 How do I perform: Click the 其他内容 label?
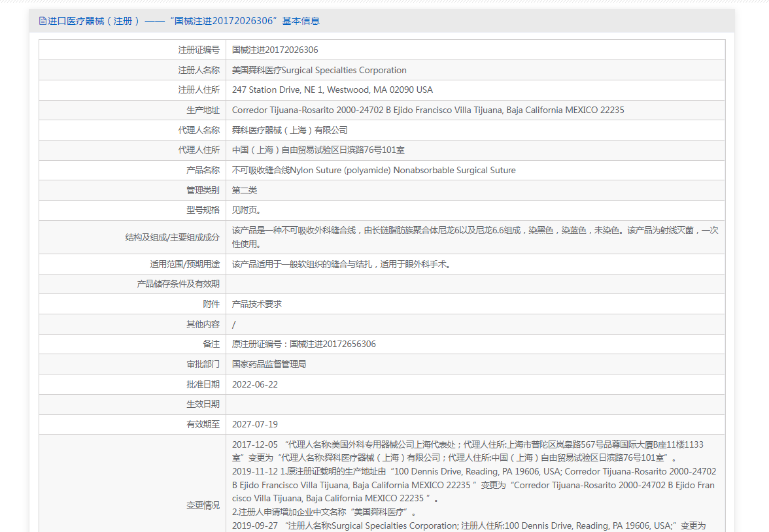[203, 325]
